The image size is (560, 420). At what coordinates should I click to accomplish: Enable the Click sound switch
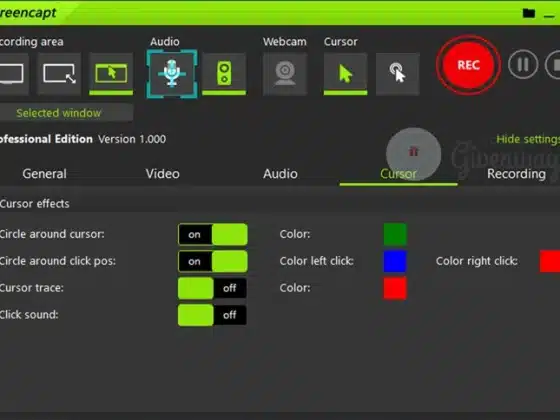212,315
